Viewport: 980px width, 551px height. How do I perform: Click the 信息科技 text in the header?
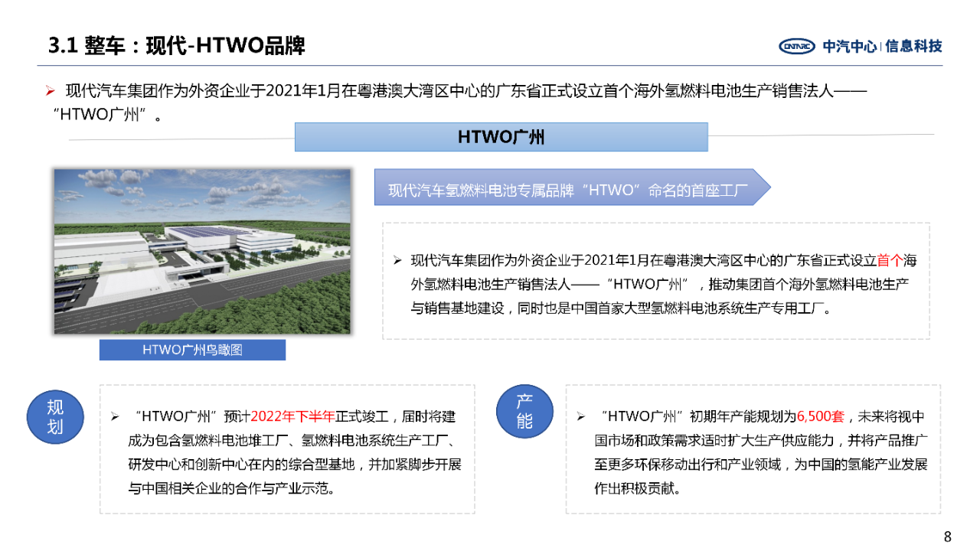[913, 46]
